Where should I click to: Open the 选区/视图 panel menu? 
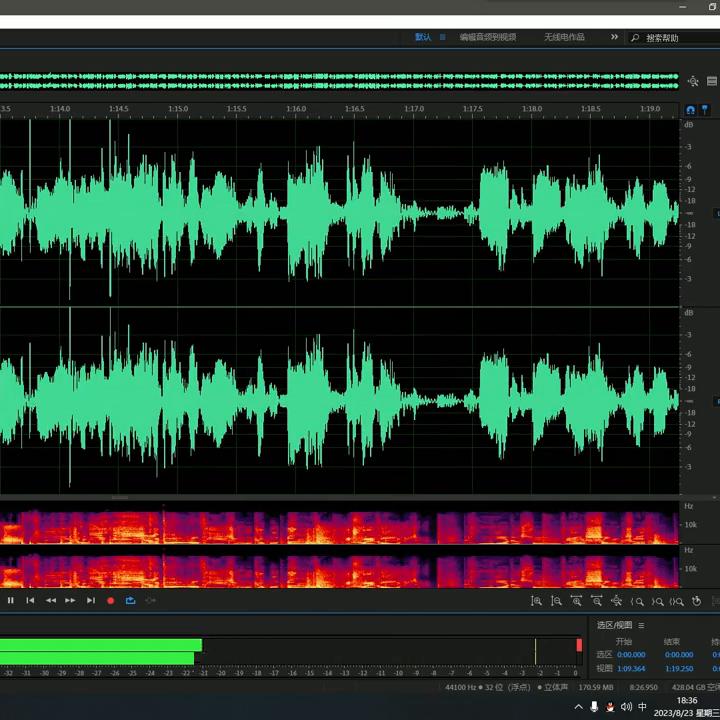641,625
